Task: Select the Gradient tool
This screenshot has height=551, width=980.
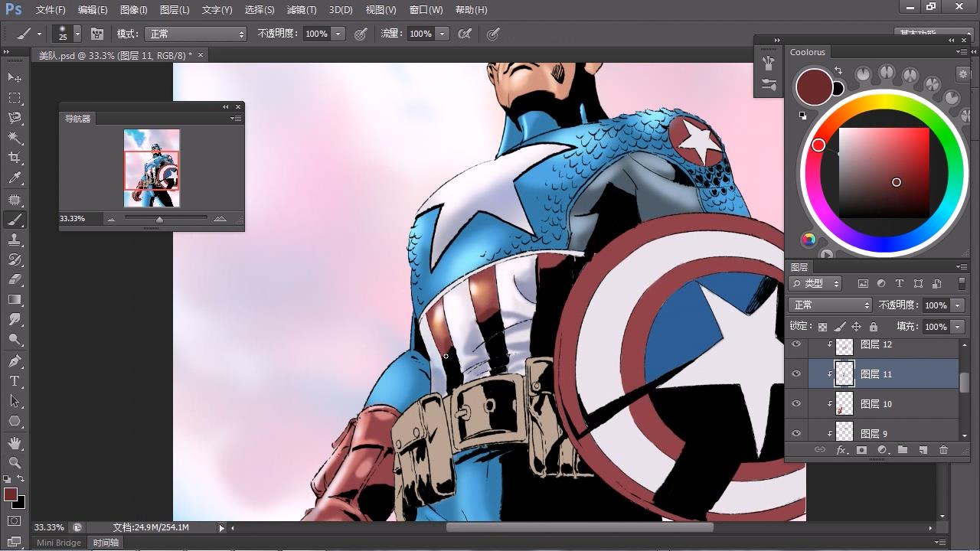Action: pos(15,299)
